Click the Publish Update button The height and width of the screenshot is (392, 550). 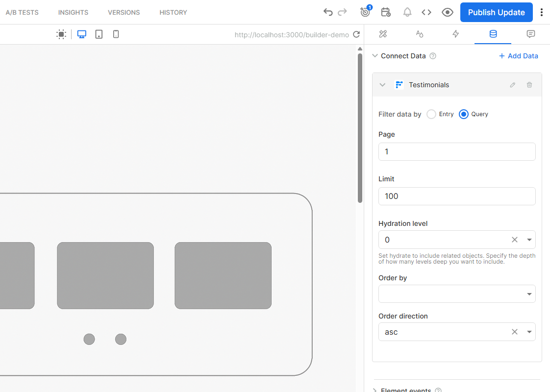click(x=496, y=12)
